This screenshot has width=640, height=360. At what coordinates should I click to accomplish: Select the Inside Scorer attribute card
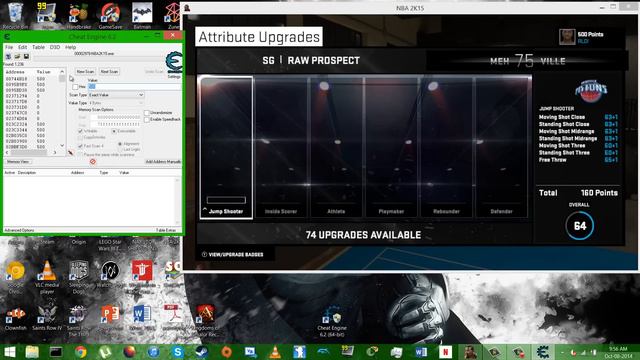[281, 147]
